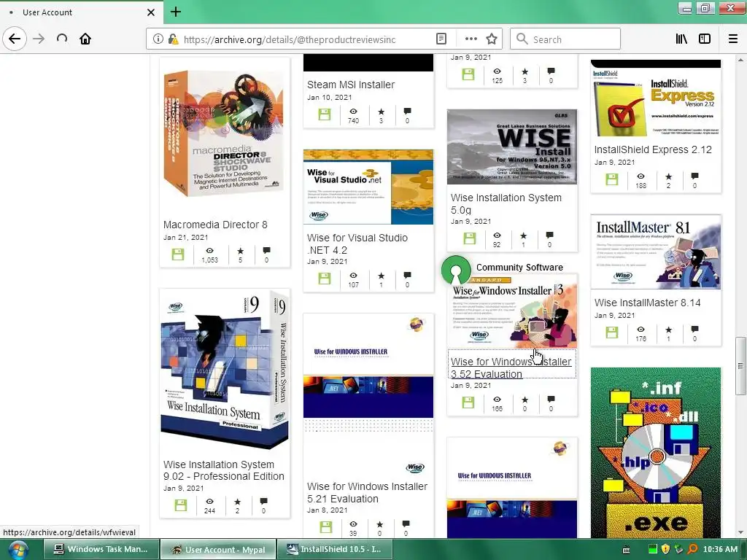Bookmark this page with the star icon
747x560 pixels.
[x=492, y=39]
